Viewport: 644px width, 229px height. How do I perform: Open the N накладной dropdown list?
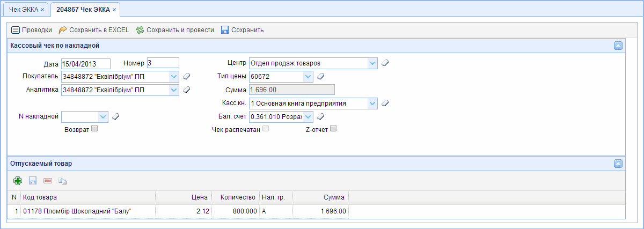click(103, 116)
